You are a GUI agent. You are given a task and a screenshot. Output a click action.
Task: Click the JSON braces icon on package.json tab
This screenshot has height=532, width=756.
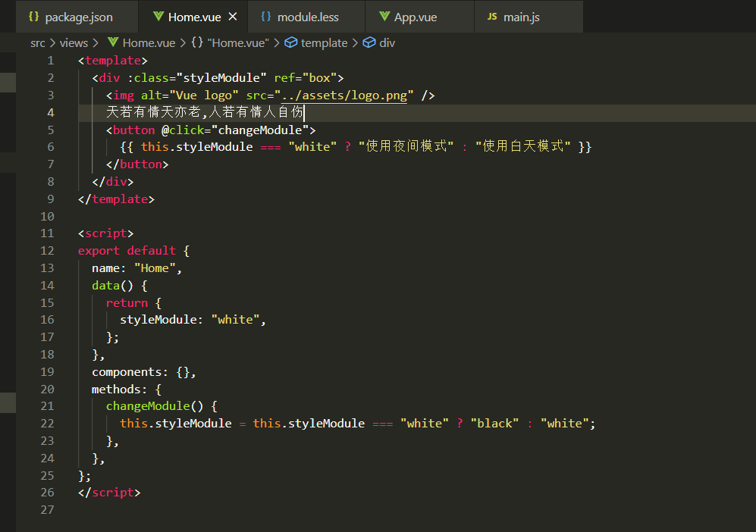(x=34, y=17)
